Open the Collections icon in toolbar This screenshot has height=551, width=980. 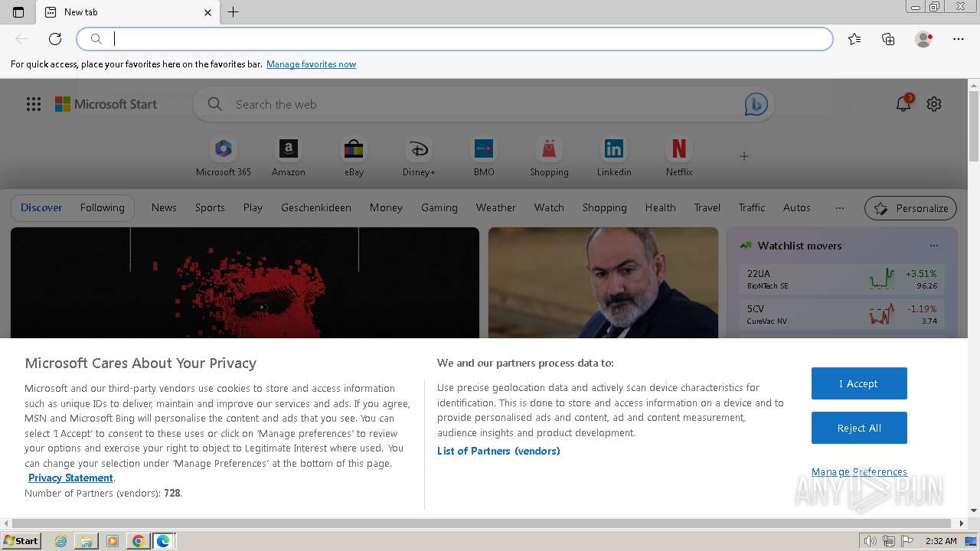[x=888, y=39]
